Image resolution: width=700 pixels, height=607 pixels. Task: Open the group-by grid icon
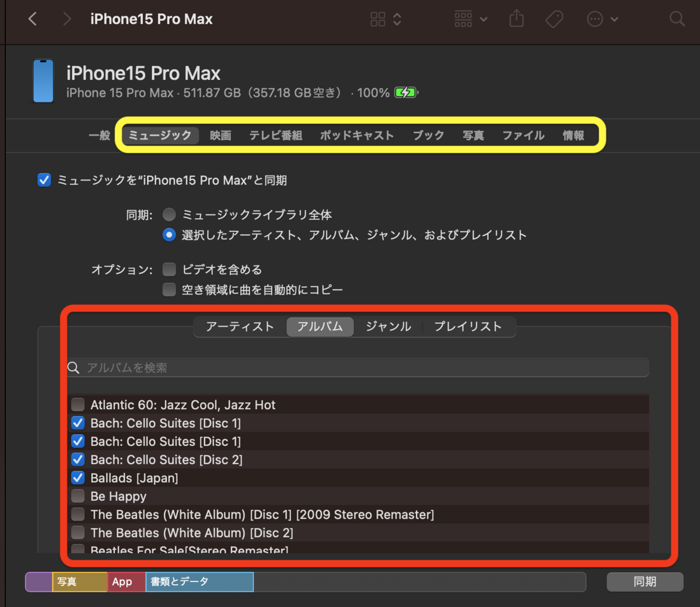point(463,19)
